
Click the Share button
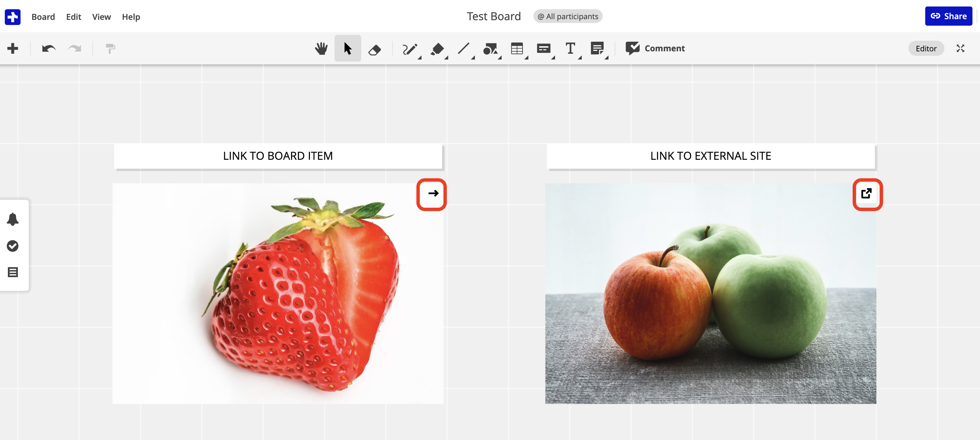(x=948, y=16)
